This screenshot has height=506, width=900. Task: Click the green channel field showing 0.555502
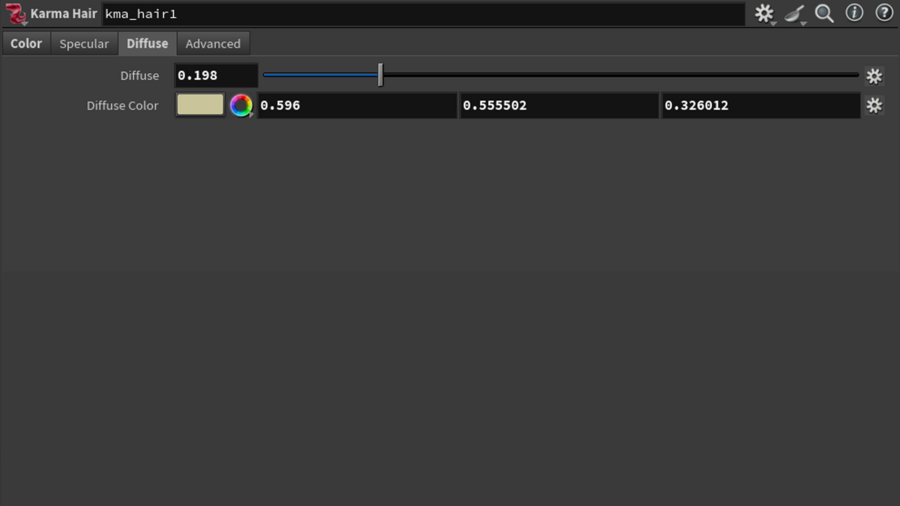click(559, 105)
